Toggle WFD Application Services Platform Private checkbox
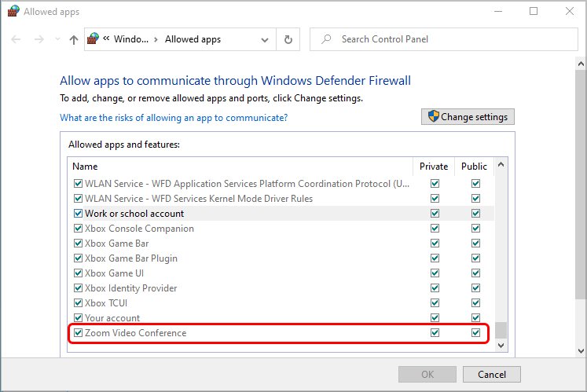The height and width of the screenshot is (392, 587). (x=435, y=184)
